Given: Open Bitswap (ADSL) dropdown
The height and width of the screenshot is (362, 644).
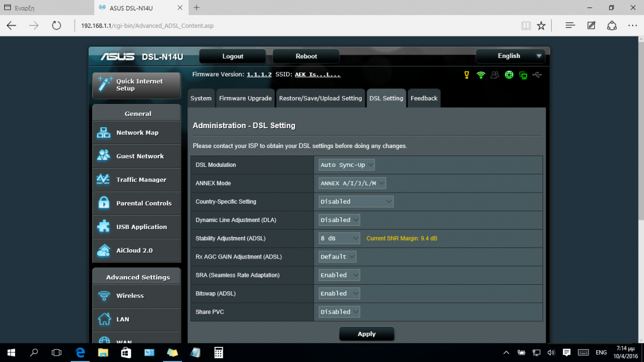Looking at the screenshot, I should click(339, 293).
